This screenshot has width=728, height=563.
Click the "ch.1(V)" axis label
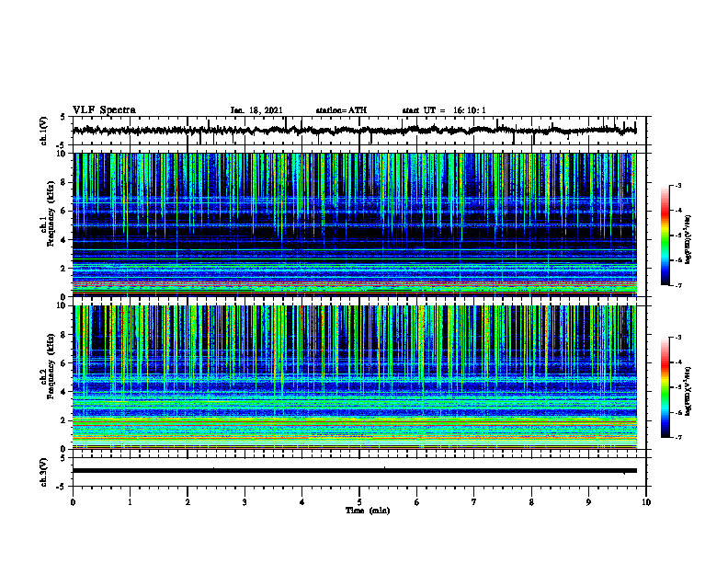pos(43,131)
